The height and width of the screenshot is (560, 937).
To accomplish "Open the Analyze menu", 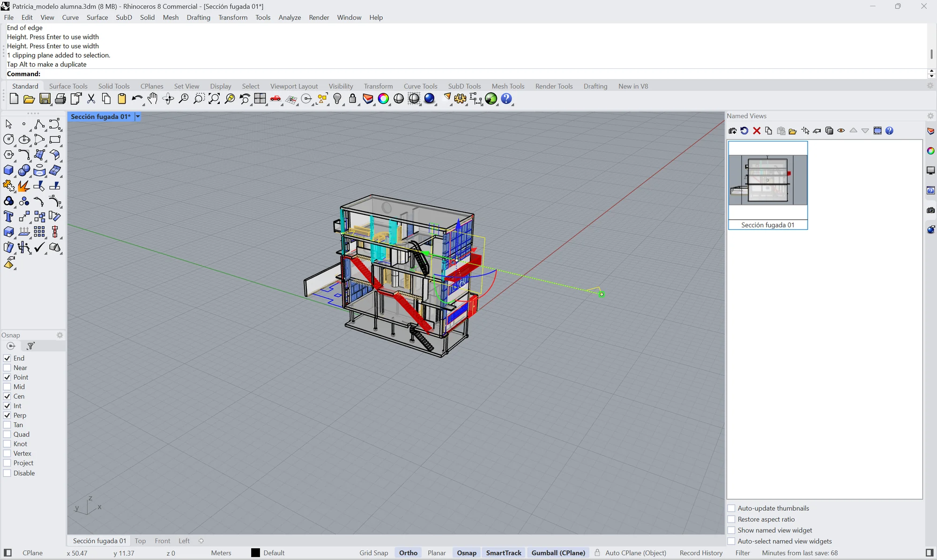I will pyautogui.click(x=290, y=17).
